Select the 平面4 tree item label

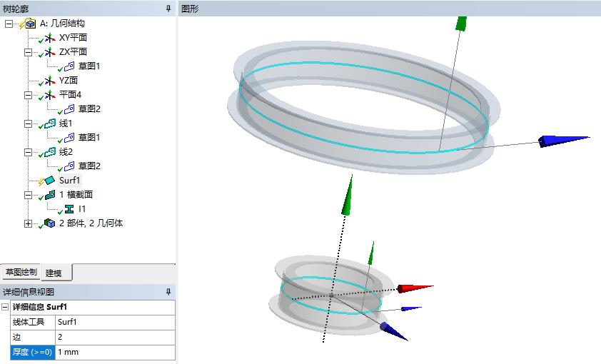tap(71, 95)
